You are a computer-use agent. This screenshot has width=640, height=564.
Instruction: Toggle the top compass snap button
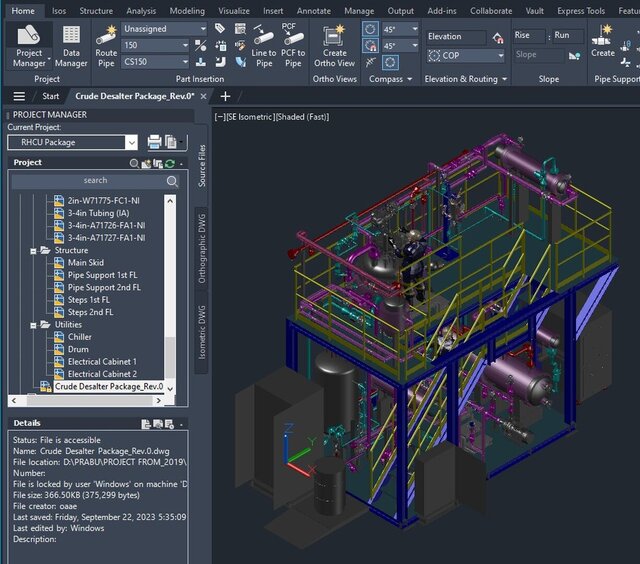tap(370, 29)
